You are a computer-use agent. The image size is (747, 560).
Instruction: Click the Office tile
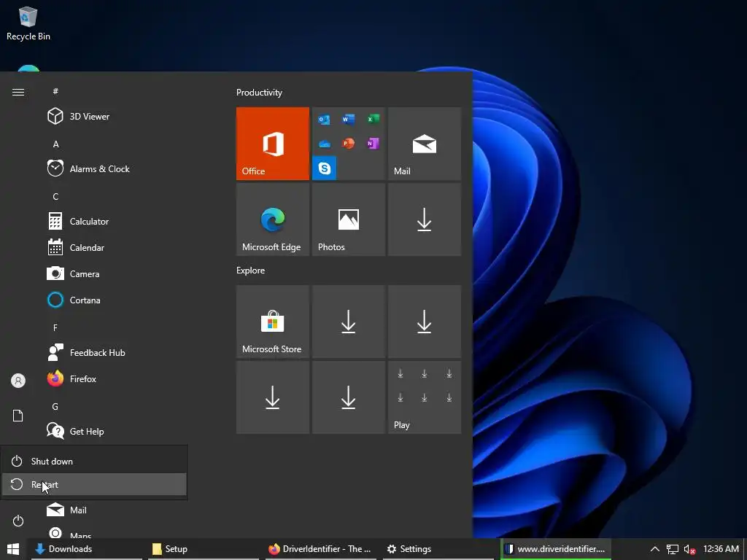pos(273,144)
